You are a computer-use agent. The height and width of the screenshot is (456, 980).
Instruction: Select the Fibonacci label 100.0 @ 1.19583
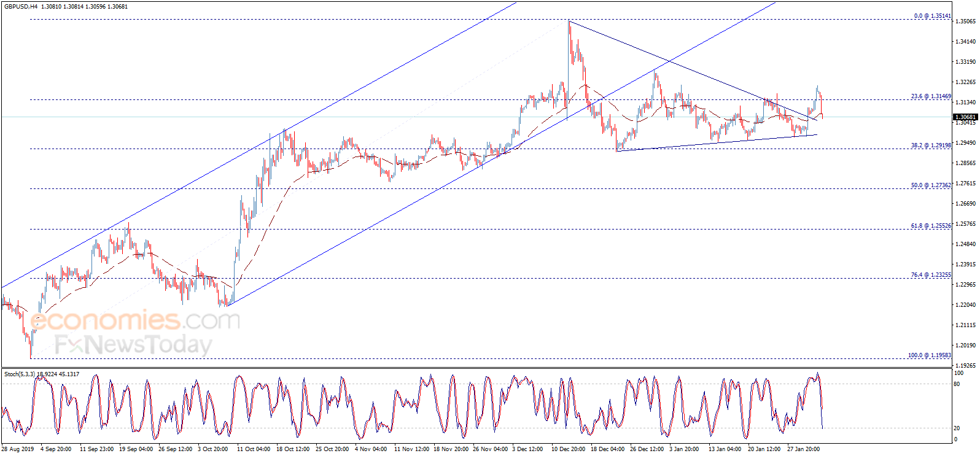930,355
